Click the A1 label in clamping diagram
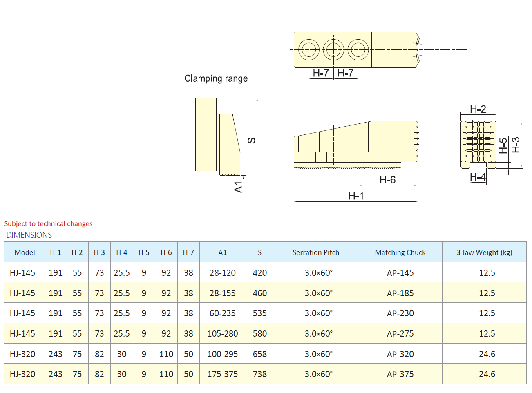Viewport: 532px width, 393px height. (x=238, y=187)
